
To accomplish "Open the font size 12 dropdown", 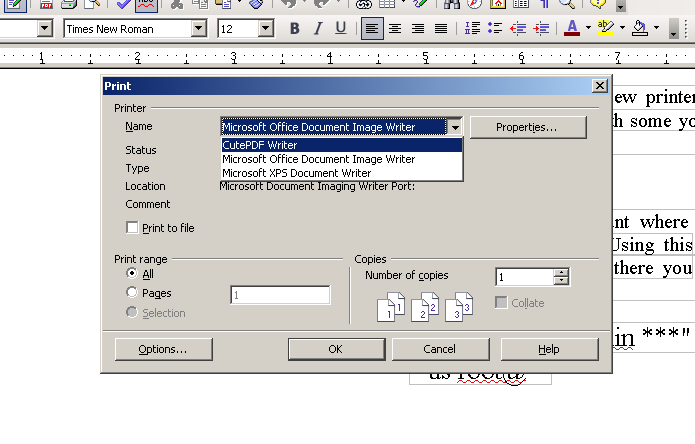I will tap(265, 29).
